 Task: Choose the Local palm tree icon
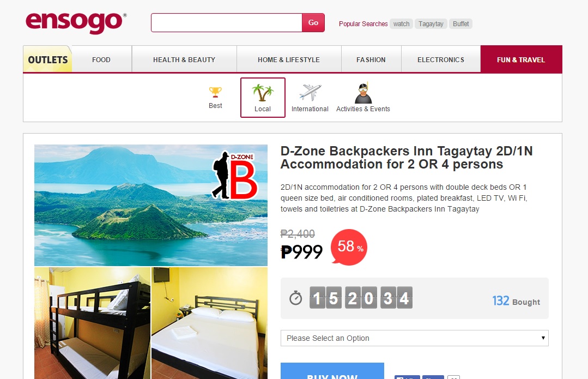coord(263,93)
